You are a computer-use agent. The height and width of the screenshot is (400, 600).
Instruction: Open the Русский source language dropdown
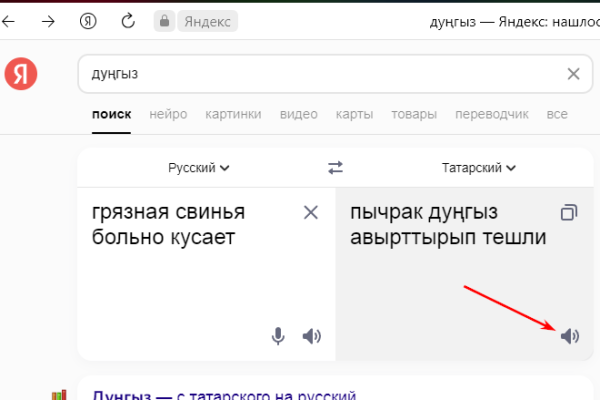pyautogui.click(x=199, y=168)
